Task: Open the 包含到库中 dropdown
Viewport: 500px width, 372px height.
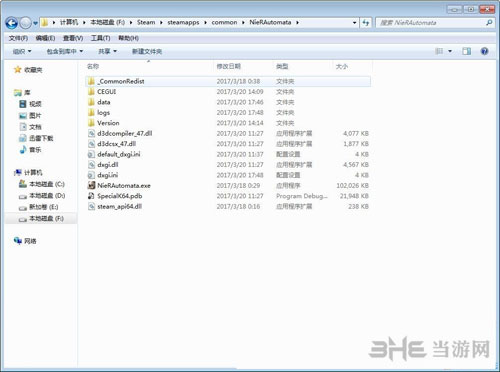Action: coord(65,51)
